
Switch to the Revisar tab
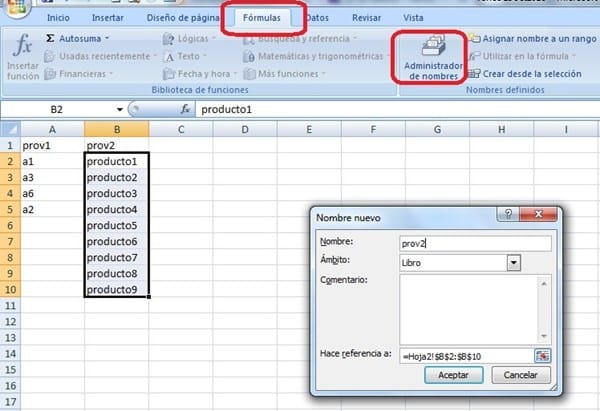pyautogui.click(x=366, y=18)
